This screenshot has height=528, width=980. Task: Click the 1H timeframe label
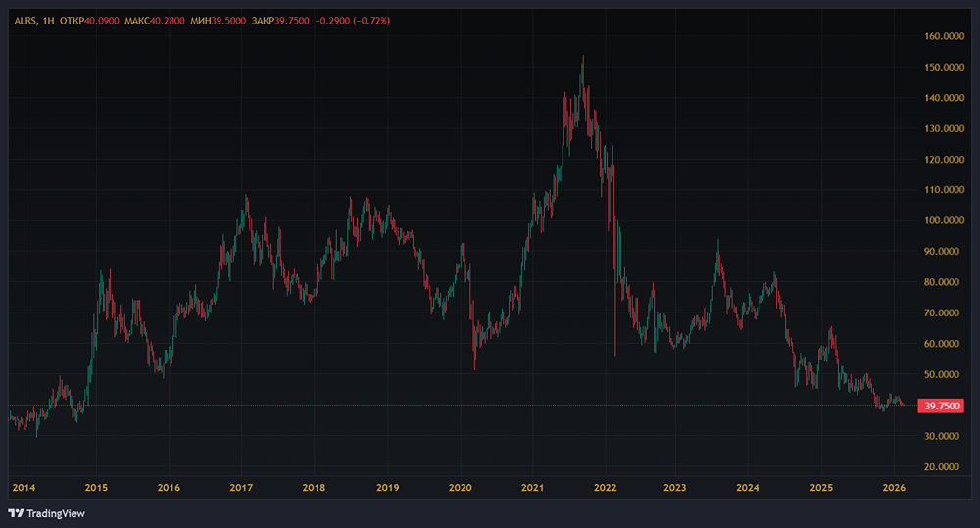tap(48, 21)
